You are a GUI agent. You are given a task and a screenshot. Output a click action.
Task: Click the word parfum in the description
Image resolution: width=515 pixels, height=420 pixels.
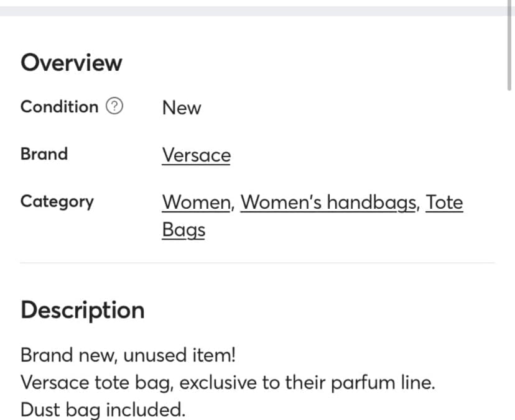(363, 383)
